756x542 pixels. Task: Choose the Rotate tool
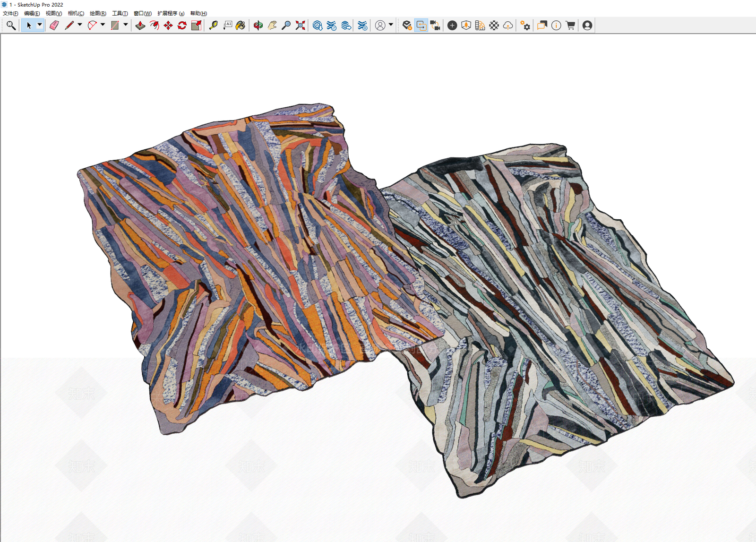(182, 26)
